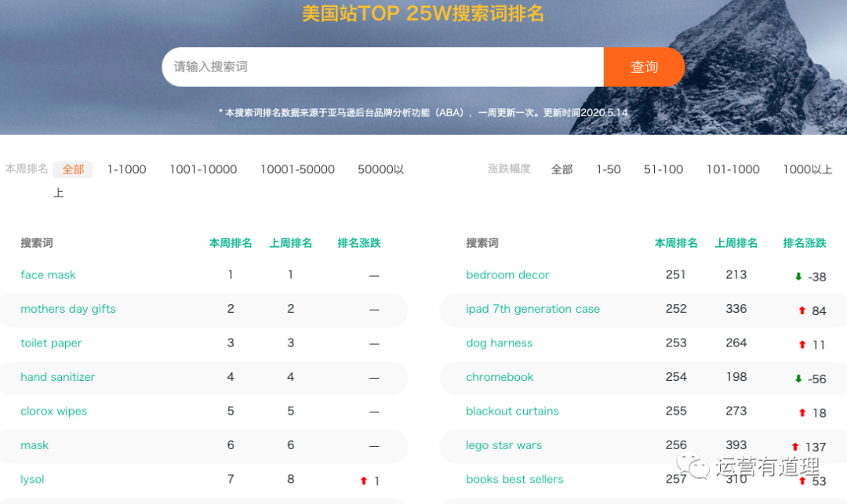Click the red up arrow beside 84
The image size is (847, 504).
[802, 311]
